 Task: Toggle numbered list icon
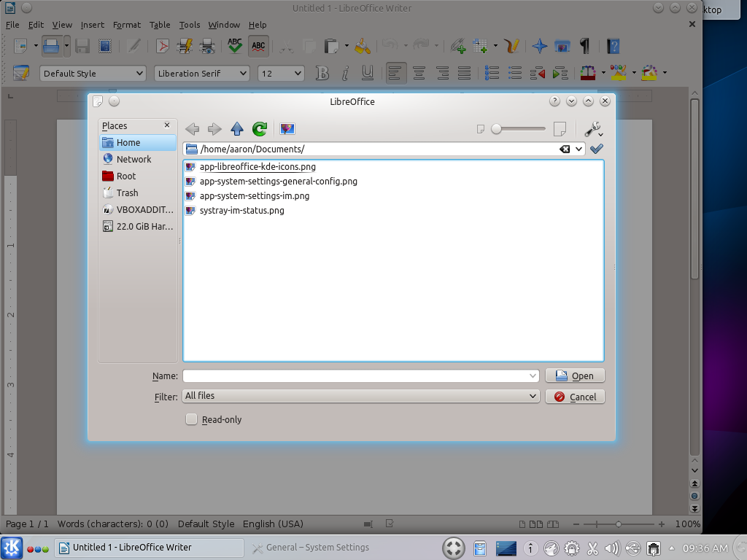[x=492, y=73]
